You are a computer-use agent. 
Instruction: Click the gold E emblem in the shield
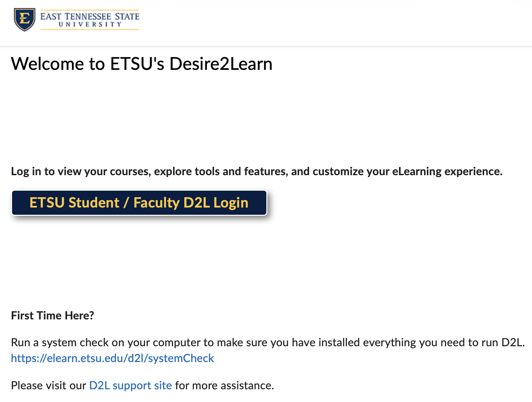point(24,19)
